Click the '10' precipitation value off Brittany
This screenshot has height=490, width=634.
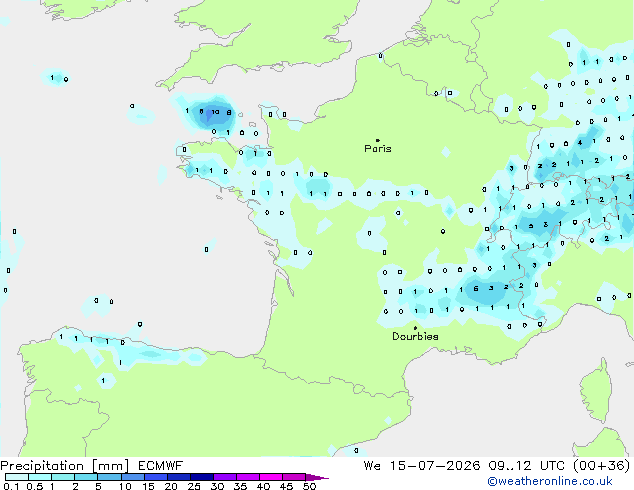pos(216,112)
